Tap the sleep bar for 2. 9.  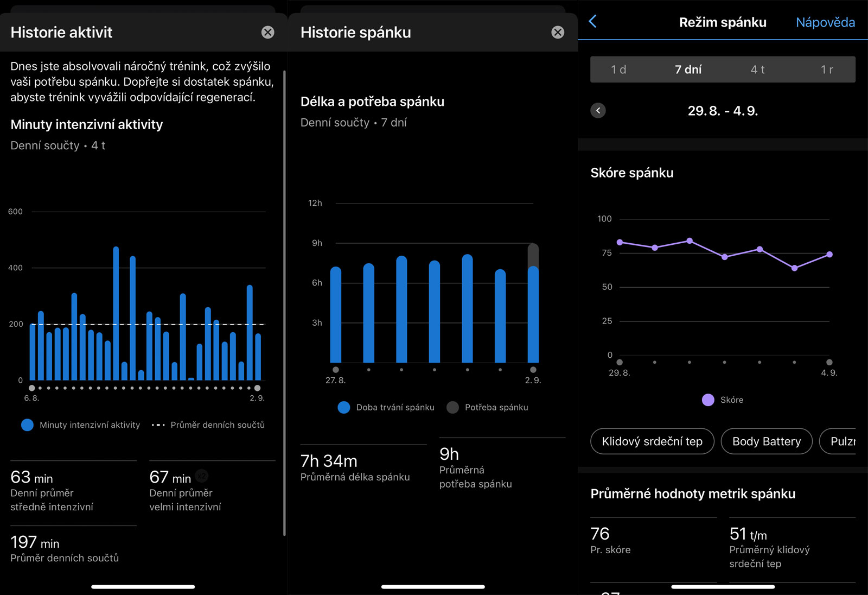point(533,314)
